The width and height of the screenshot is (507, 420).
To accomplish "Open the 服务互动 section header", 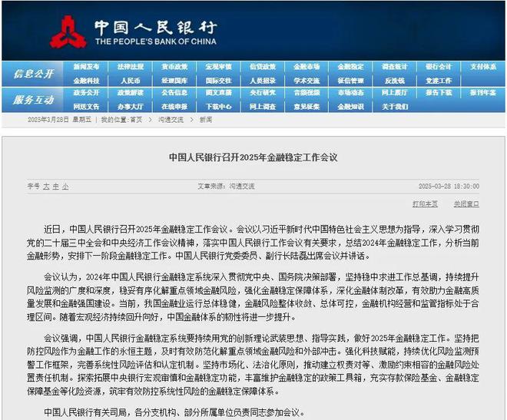I will click(x=33, y=100).
